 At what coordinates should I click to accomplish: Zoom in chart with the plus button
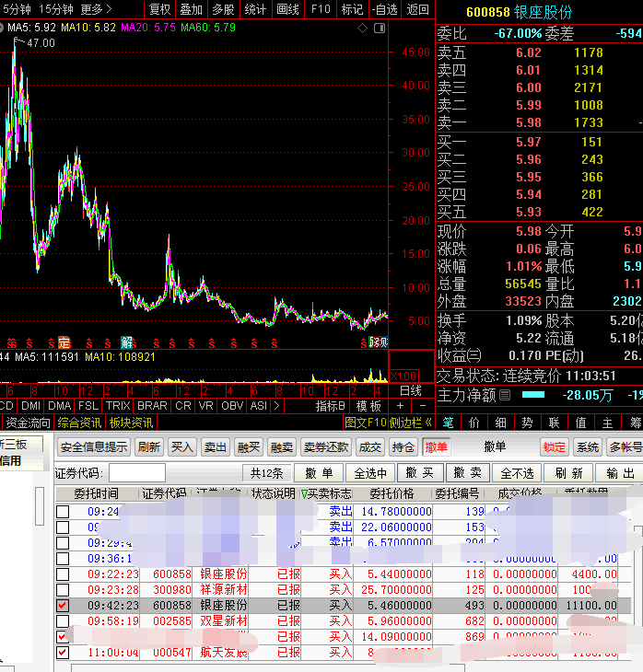[x=400, y=406]
